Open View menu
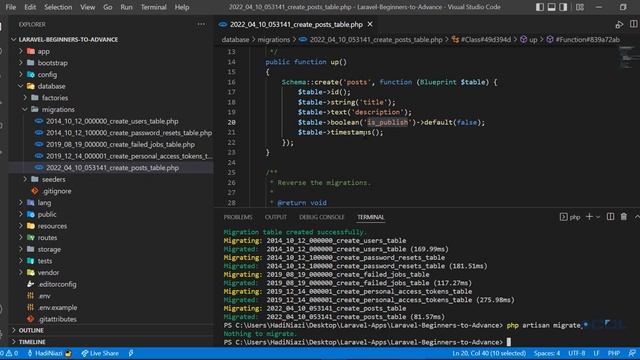640x360 pixels. [x=87, y=7]
